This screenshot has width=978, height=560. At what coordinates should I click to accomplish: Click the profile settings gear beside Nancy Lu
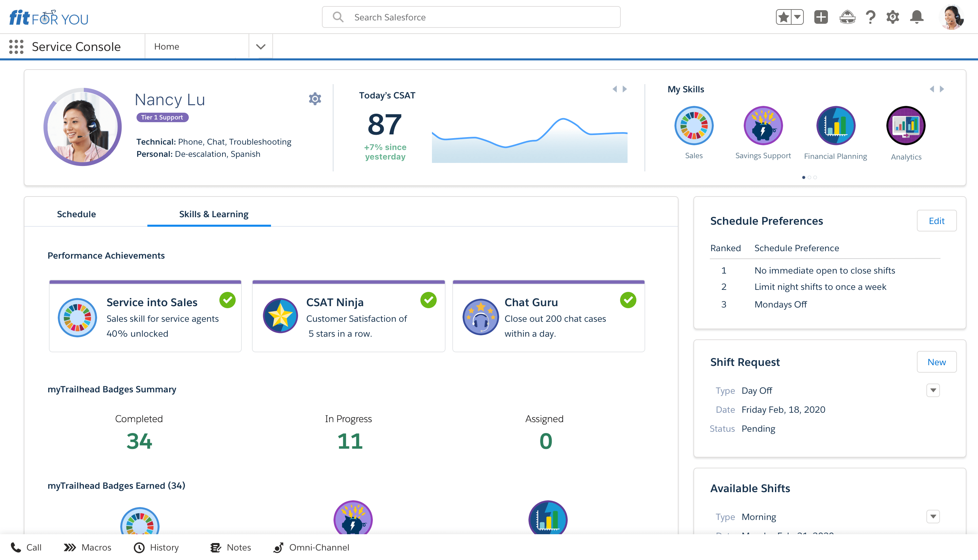tap(314, 99)
